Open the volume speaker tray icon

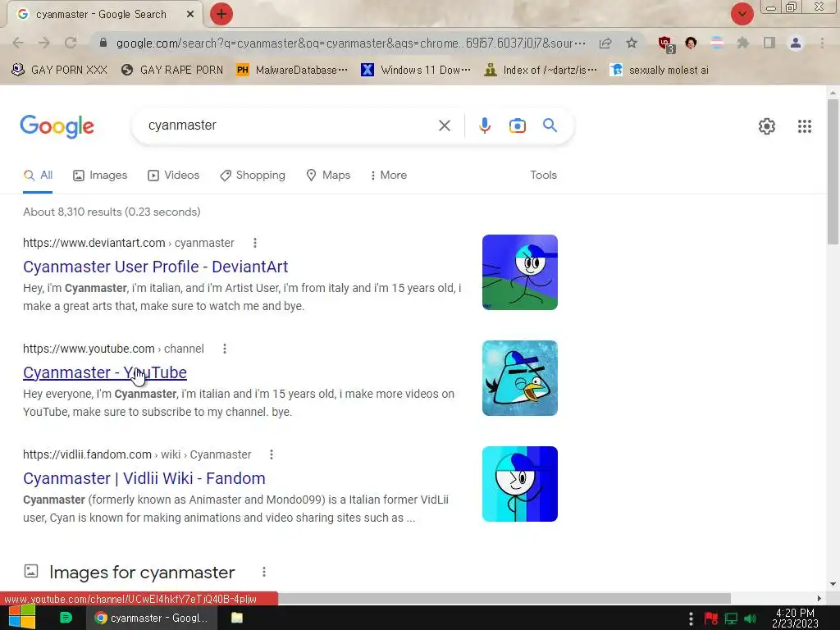pyautogui.click(x=750, y=619)
